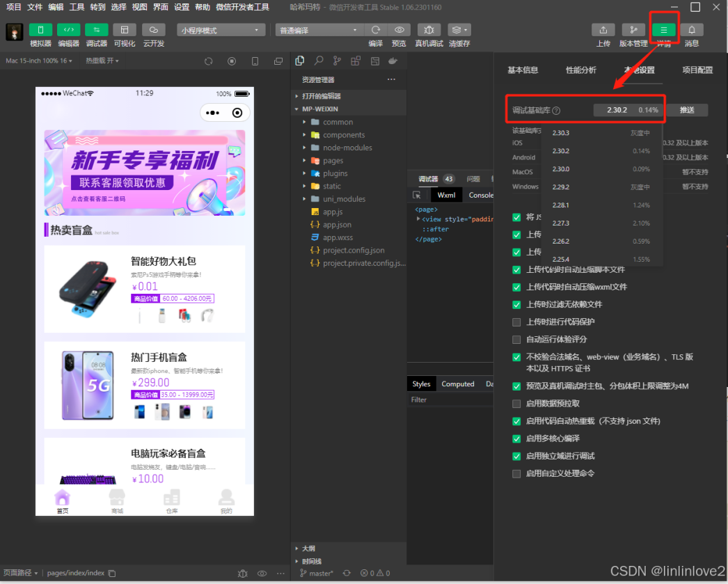Open the 工具 menu
Viewport: 728px width, 584px height.
[x=77, y=7]
